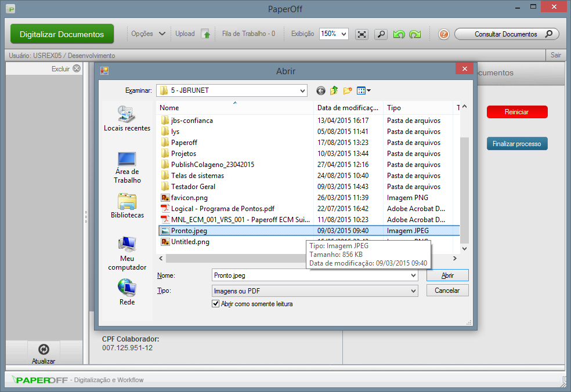Click the go back arrow in Abrir dialog
This screenshot has width=571, height=392.
[320, 90]
